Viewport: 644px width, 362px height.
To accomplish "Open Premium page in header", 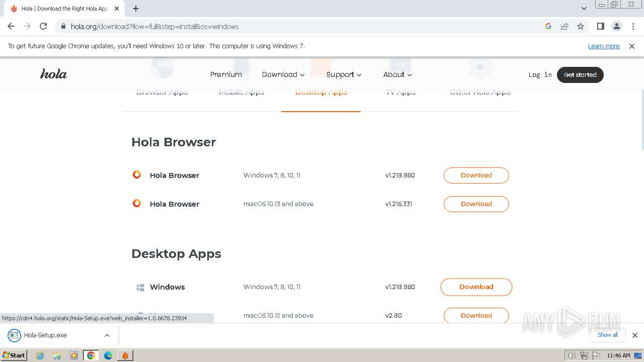I will point(226,74).
